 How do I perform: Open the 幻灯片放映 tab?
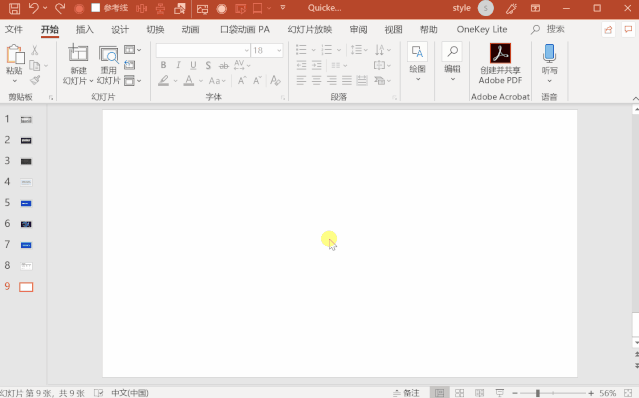click(310, 29)
